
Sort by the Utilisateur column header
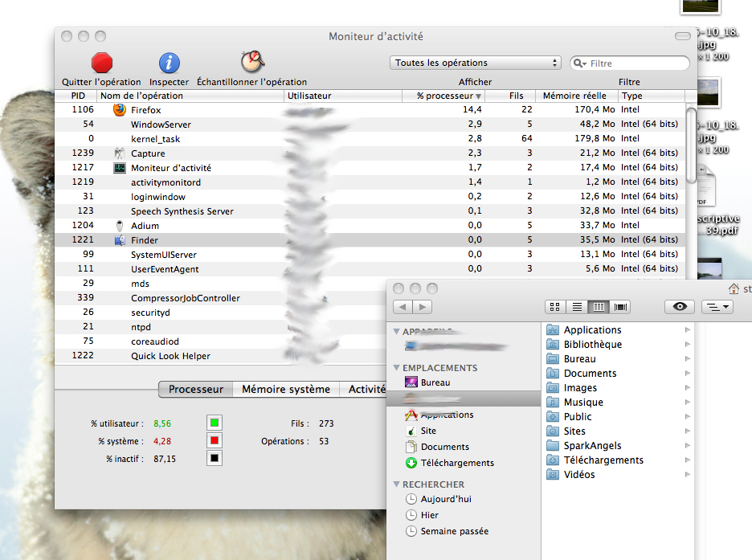click(x=343, y=96)
